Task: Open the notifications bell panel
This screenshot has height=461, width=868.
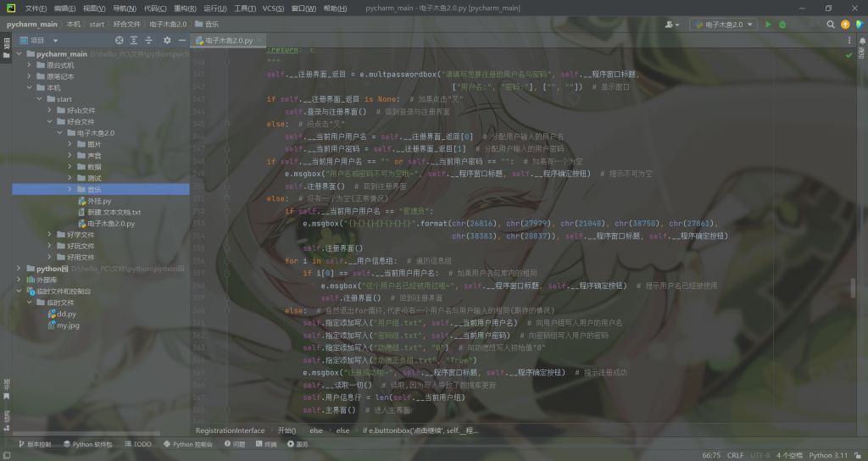Action: pyautogui.click(x=862, y=41)
